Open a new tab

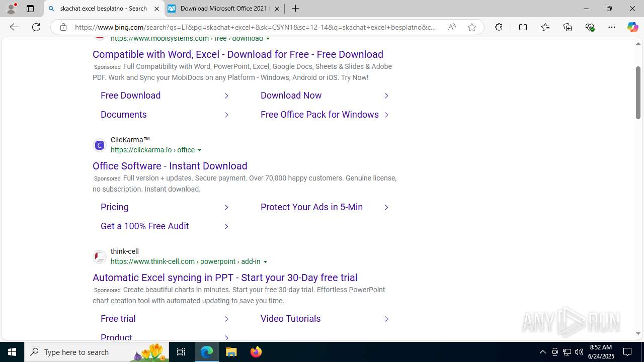295,9
